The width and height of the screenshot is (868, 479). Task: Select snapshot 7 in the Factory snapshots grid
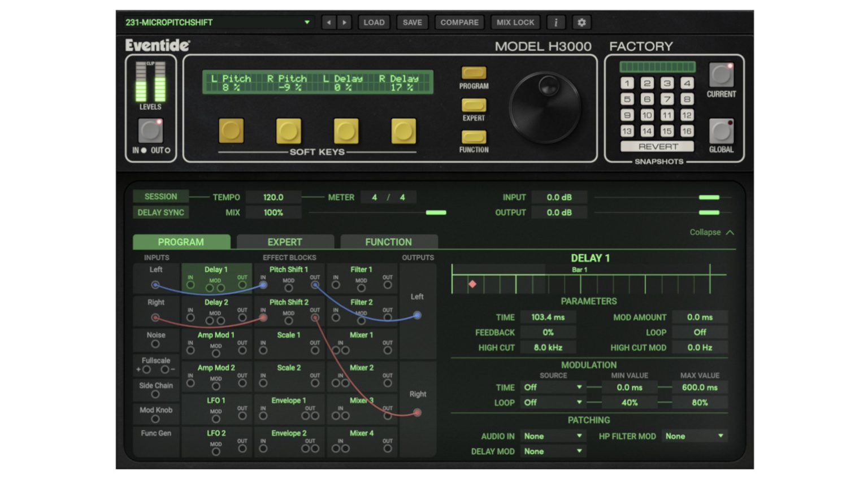[667, 99]
